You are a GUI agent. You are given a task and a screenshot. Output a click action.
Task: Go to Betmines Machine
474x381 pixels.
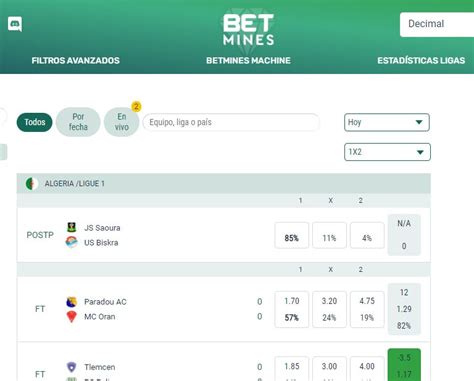(x=248, y=60)
